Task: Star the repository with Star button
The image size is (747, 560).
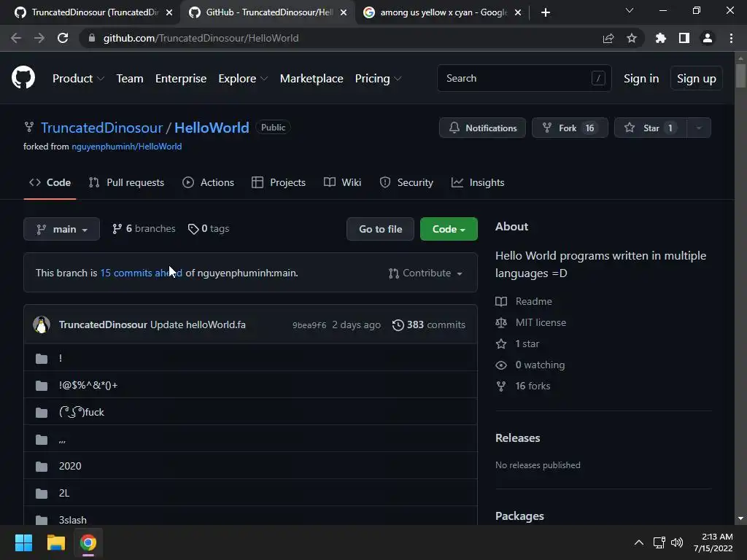Action: pyautogui.click(x=651, y=128)
